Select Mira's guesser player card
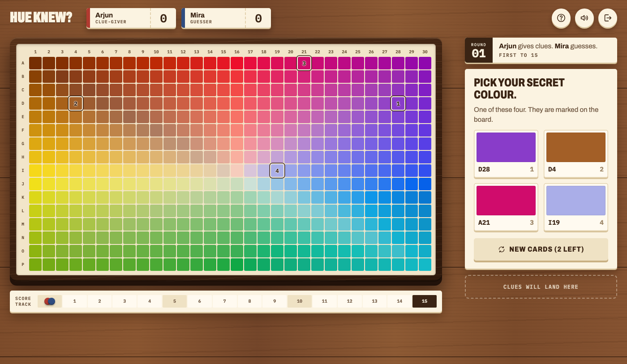This screenshot has width=627, height=364. click(226, 18)
